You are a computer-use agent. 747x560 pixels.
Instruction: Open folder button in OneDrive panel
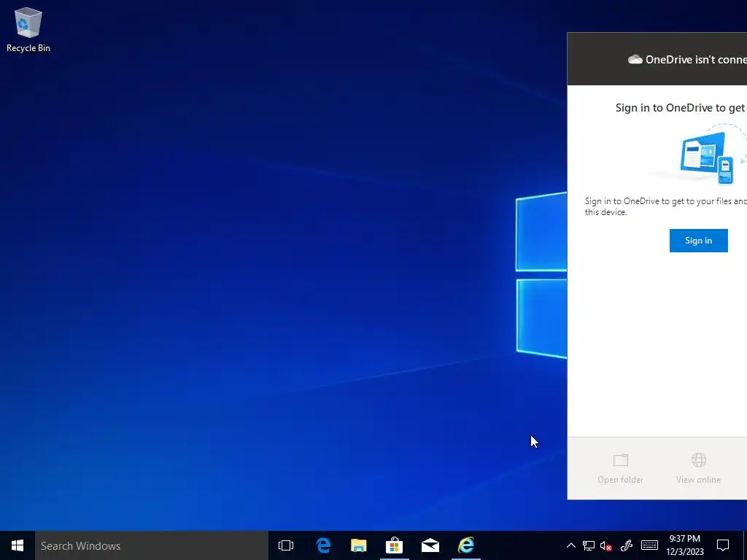coord(620,469)
